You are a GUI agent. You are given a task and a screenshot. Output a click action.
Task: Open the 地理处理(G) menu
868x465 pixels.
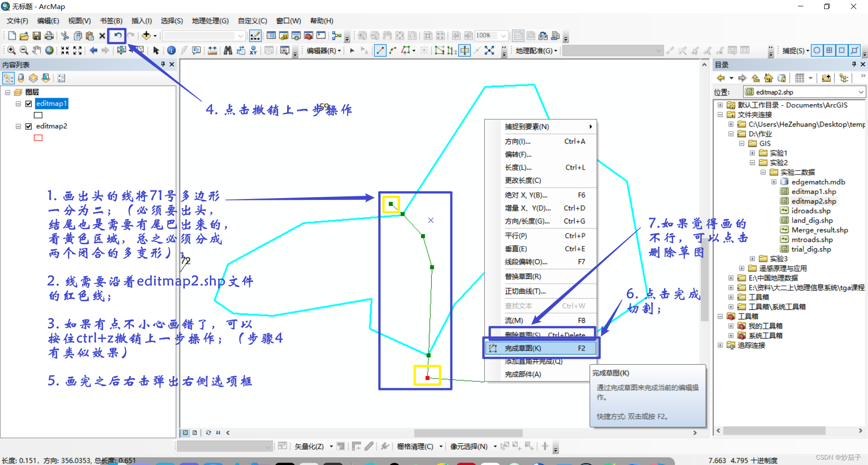pyautogui.click(x=210, y=21)
